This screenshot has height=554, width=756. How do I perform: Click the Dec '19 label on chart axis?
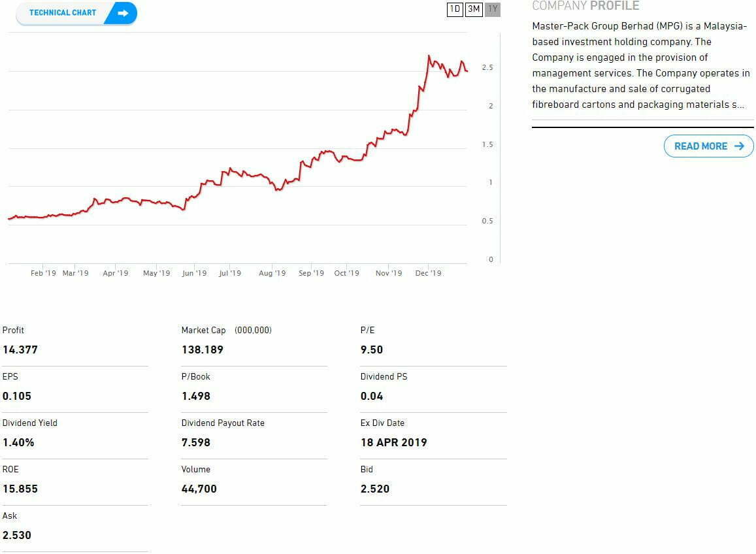coord(428,273)
